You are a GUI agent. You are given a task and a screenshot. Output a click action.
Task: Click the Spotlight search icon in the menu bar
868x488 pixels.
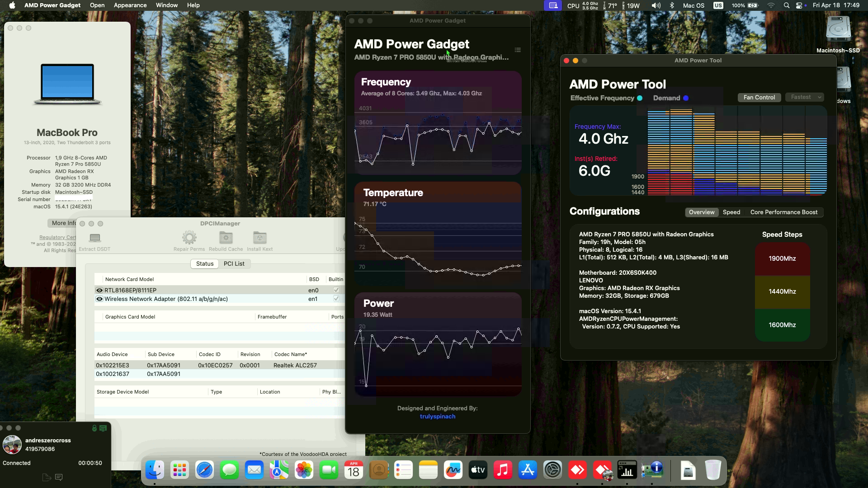click(787, 5)
